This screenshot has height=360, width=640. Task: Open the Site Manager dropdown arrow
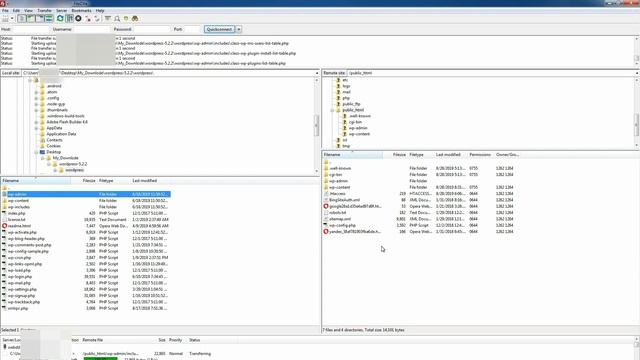point(12,19)
